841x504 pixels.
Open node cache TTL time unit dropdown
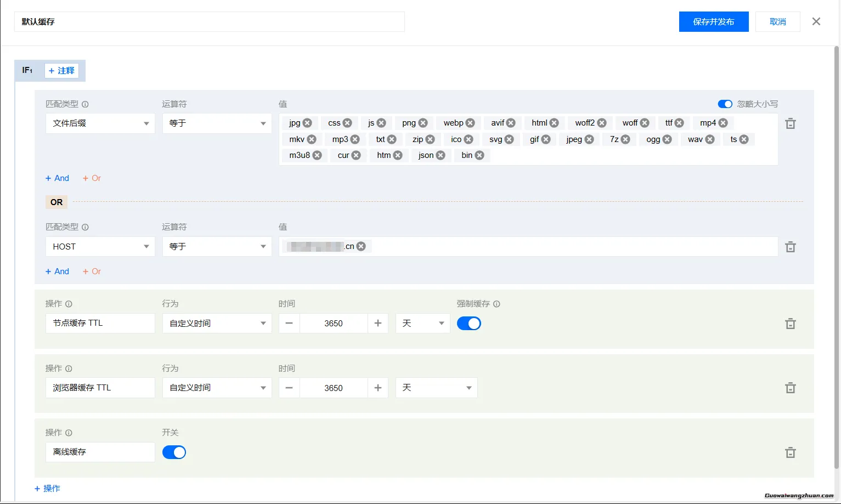click(422, 324)
